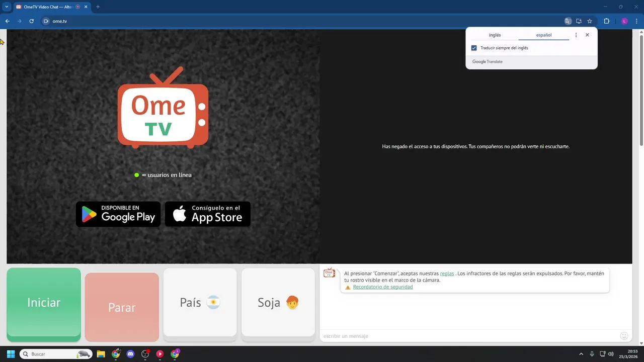
Task: Click the OmeTV logo
Action: click(x=163, y=108)
